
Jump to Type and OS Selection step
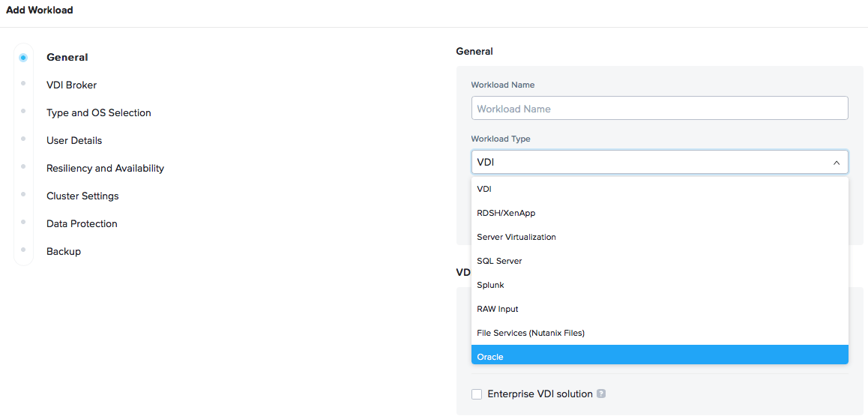(x=98, y=112)
